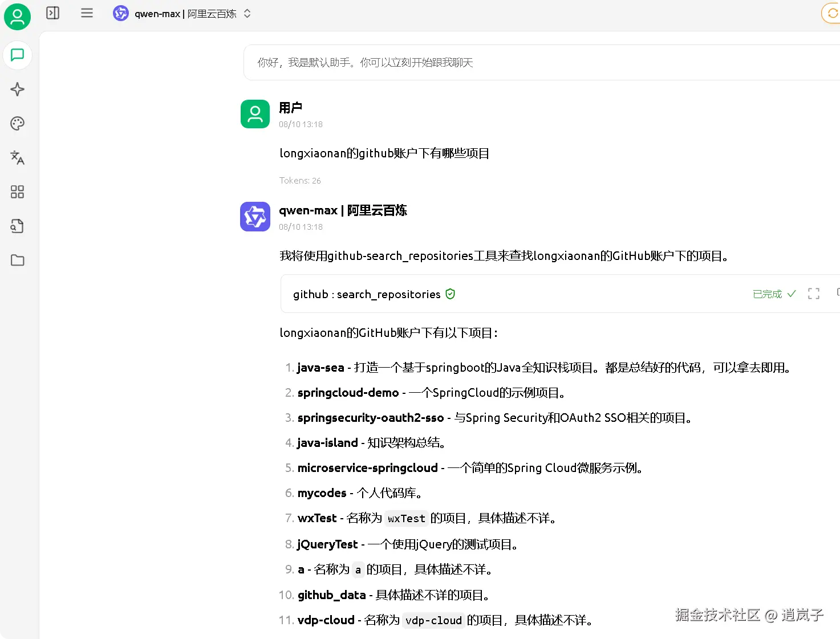Click the 用户 name heading
Screen dimensions: 840x639
[x=290, y=108]
